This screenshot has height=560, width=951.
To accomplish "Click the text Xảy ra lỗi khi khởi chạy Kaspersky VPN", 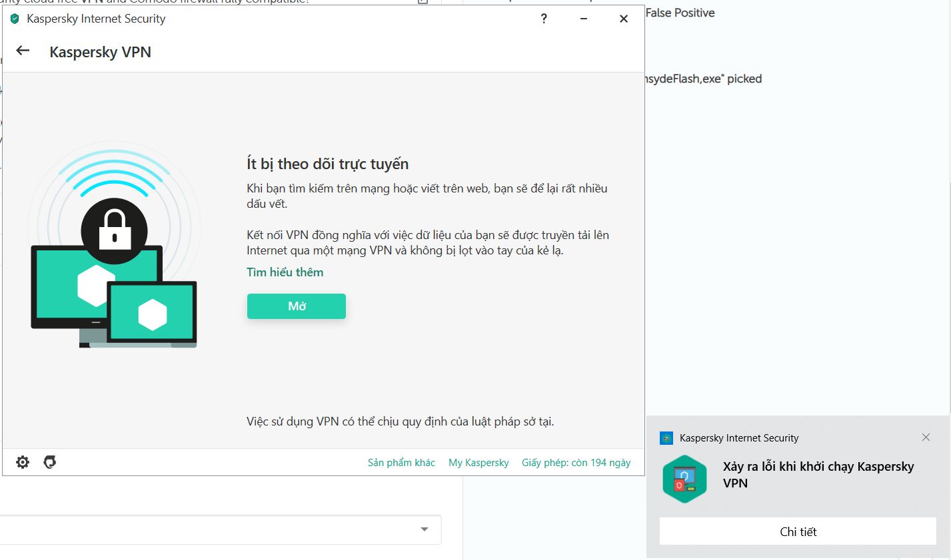I will click(x=818, y=475).
